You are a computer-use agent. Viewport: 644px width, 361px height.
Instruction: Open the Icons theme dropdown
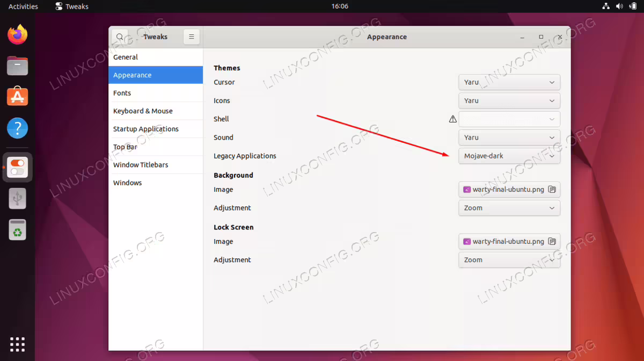coord(509,100)
